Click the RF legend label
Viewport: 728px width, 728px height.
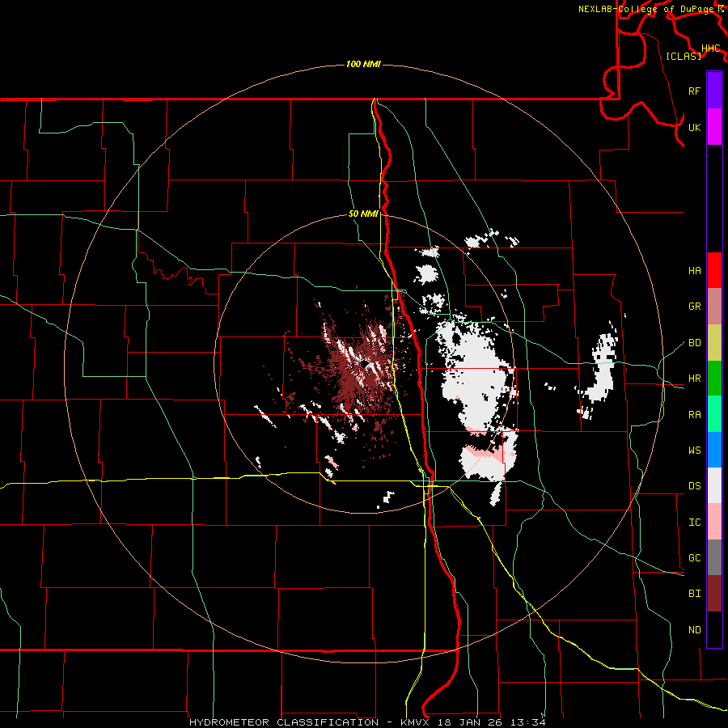pyautogui.click(x=694, y=91)
